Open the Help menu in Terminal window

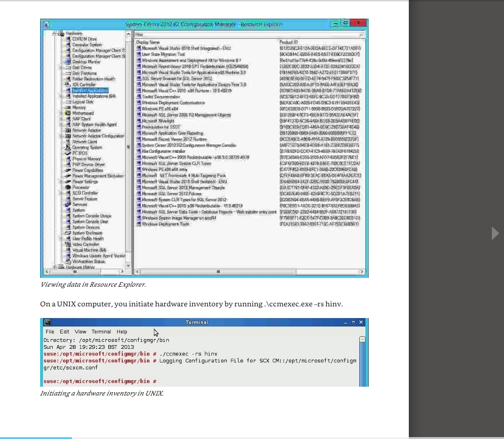(x=122, y=332)
